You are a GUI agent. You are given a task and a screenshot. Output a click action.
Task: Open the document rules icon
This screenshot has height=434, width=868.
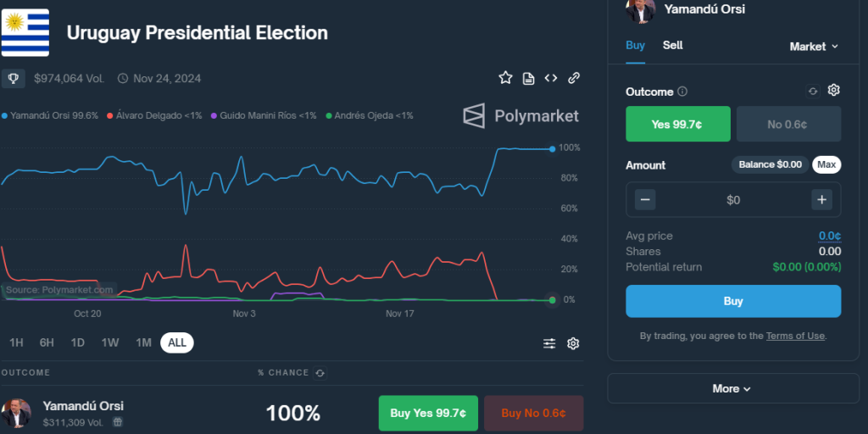coord(528,78)
